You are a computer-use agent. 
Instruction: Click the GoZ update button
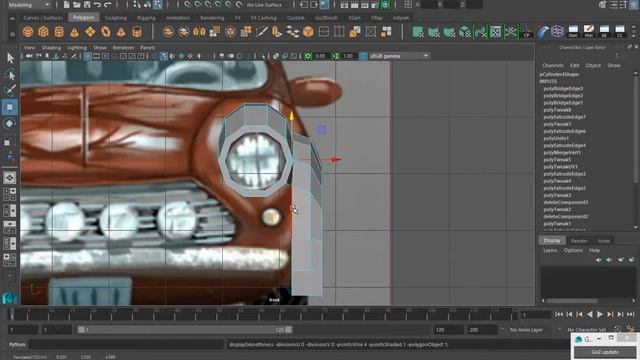[x=604, y=352]
